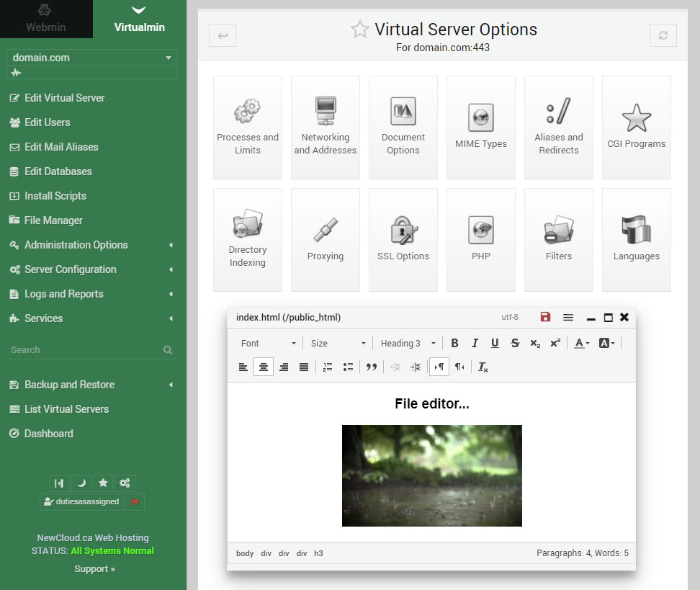700x590 pixels.
Task: Increase the text indent
Action: coord(416,367)
